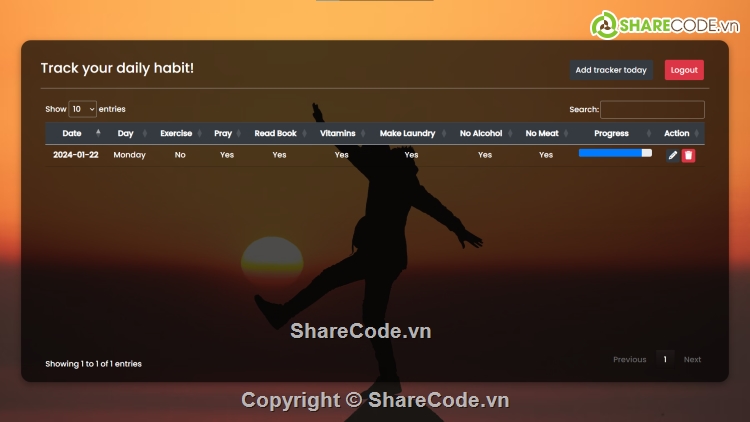Edit the 2024-01-22 entry with pencil icon
The height and width of the screenshot is (422, 750).
(673, 155)
